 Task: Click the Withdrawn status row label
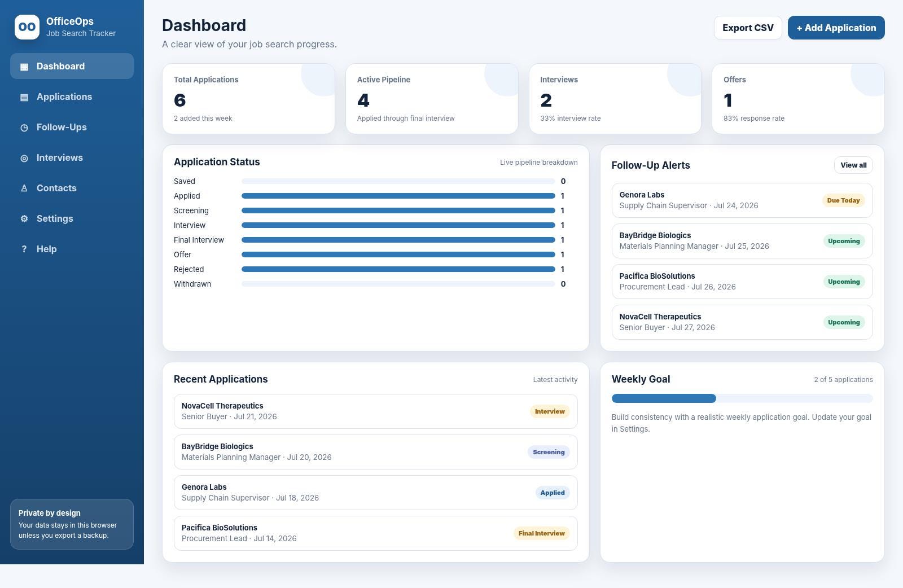192,284
